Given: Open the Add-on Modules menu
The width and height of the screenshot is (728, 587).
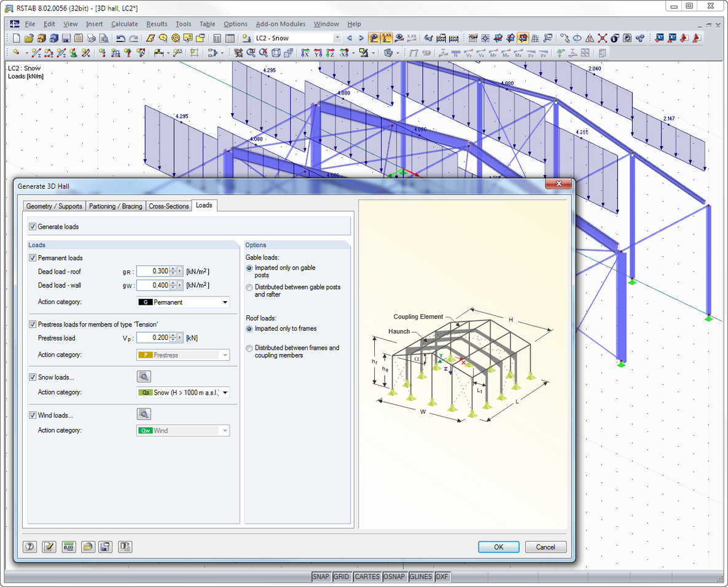Looking at the screenshot, I should coord(280,24).
